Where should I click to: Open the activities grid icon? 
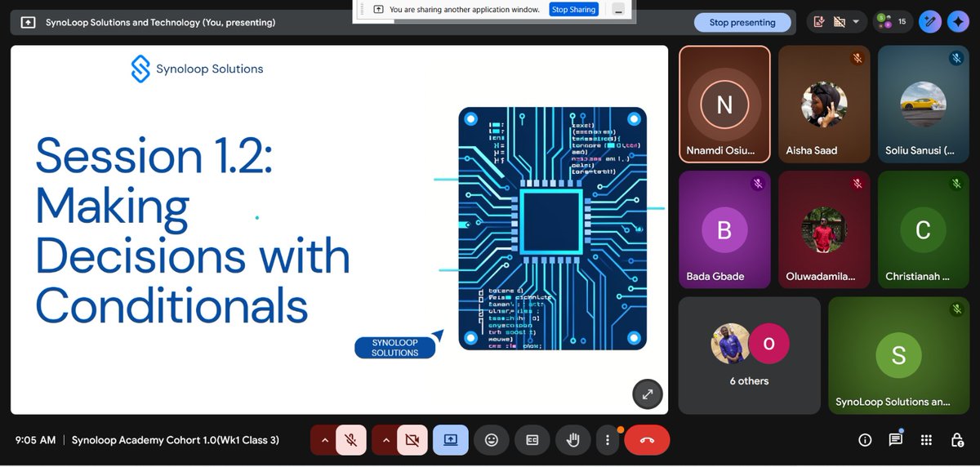tap(926, 440)
